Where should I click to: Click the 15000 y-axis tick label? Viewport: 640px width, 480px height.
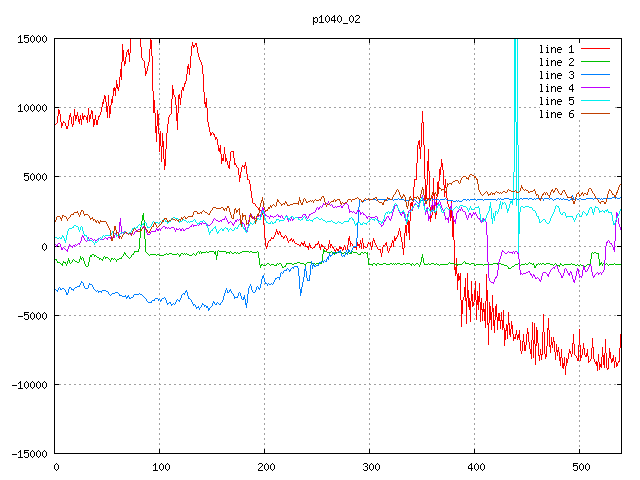coord(30,39)
